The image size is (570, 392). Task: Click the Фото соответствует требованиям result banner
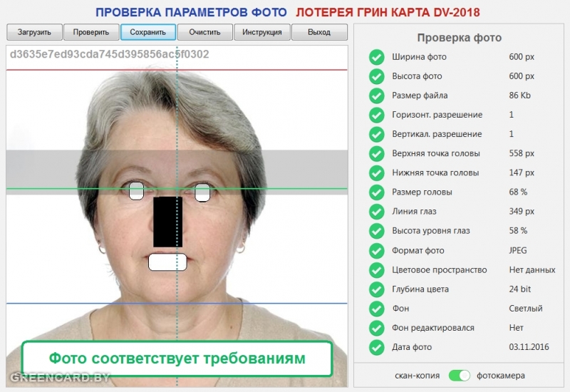(177, 359)
